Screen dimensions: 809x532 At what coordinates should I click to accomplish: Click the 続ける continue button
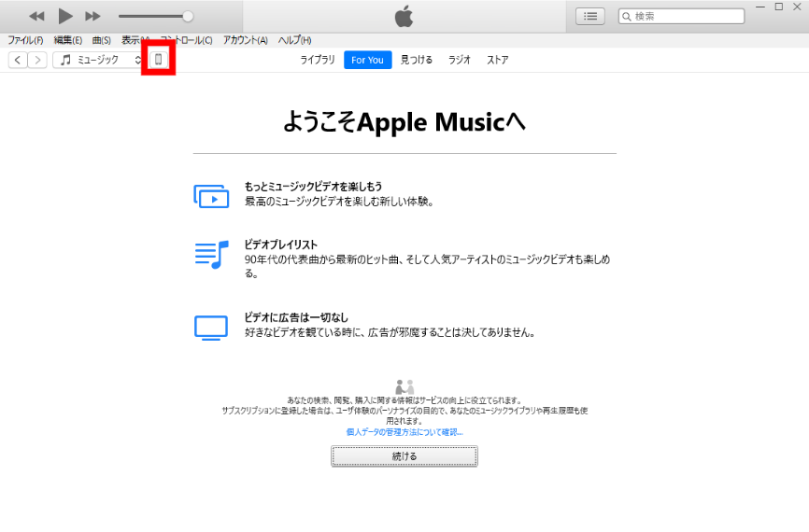point(404,456)
